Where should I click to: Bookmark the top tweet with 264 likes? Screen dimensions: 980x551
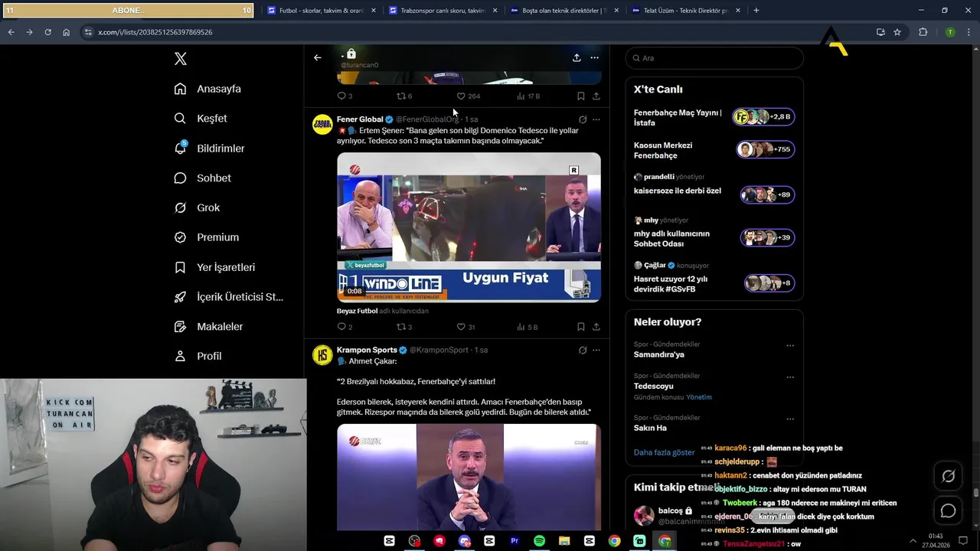(x=580, y=96)
